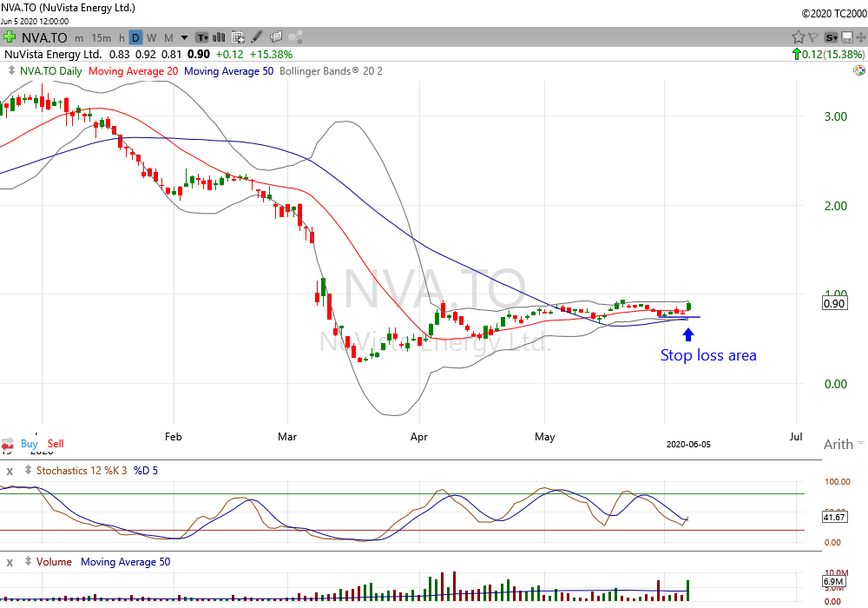Image resolution: width=868 pixels, height=608 pixels.
Task: Click the 'Apr' time axis label
Action: [x=419, y=437]
